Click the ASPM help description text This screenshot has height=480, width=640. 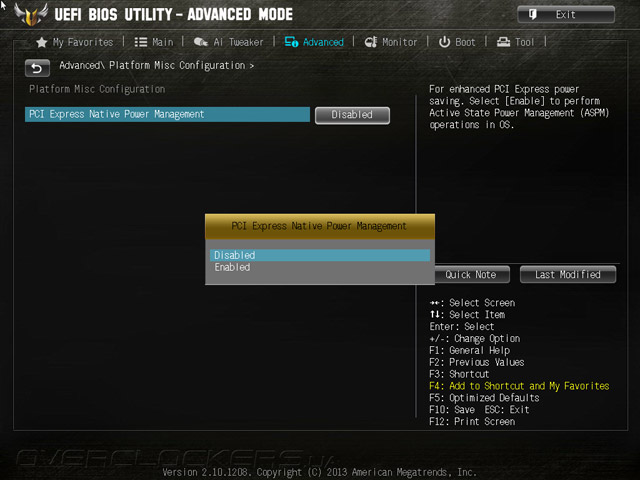point(519,107)
